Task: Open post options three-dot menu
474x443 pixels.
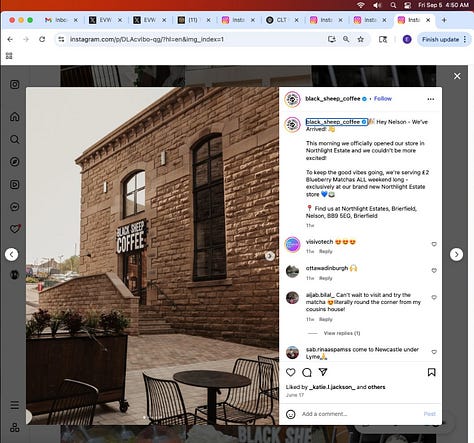Action: (431, 99)
